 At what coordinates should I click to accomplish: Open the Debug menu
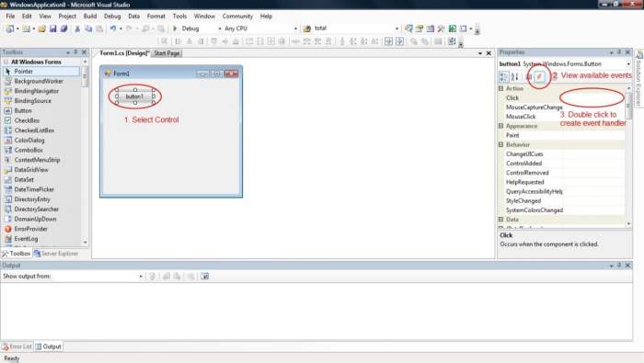point(112,16)
